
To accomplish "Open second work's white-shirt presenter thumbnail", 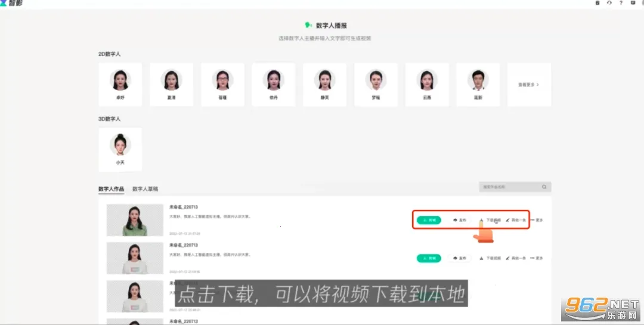I will [x=135, y=258].
